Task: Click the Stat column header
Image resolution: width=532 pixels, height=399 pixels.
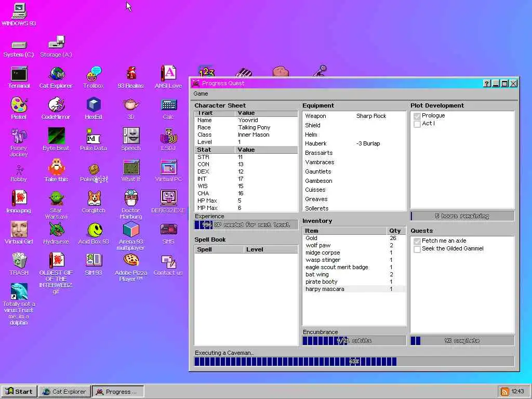Action: [215, 150]
